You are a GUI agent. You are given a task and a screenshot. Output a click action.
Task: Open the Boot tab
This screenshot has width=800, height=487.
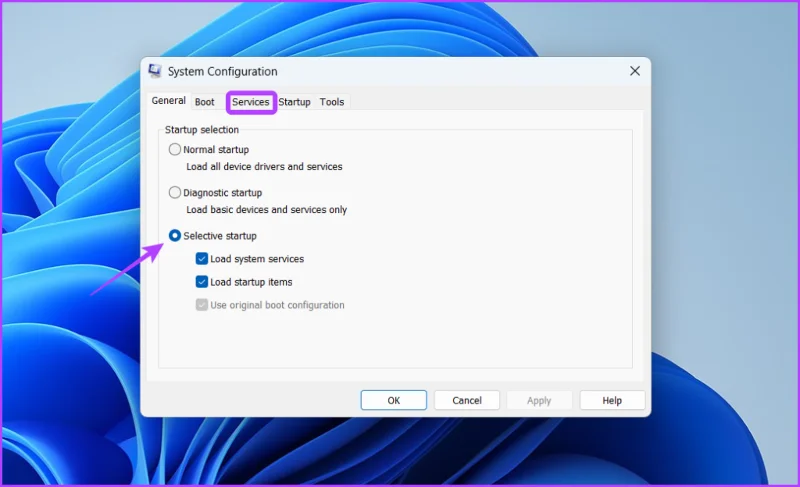point(205,102)
